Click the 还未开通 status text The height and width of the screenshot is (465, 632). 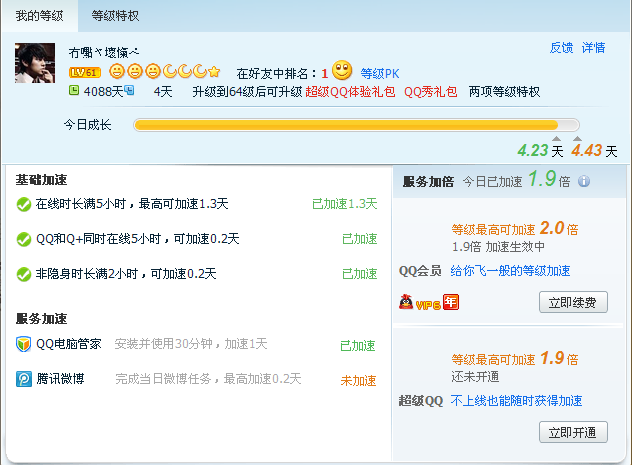pyautogui.click(x=475, y=377)
